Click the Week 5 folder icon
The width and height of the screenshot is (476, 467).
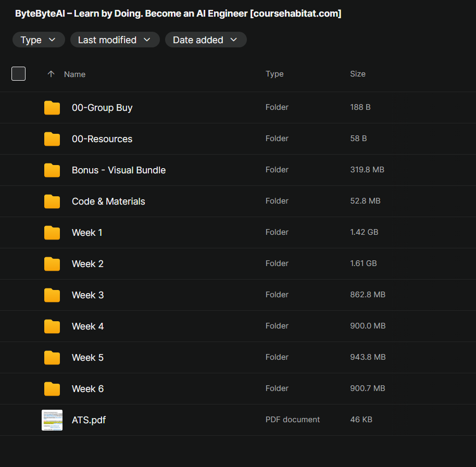tap(52, 358)
